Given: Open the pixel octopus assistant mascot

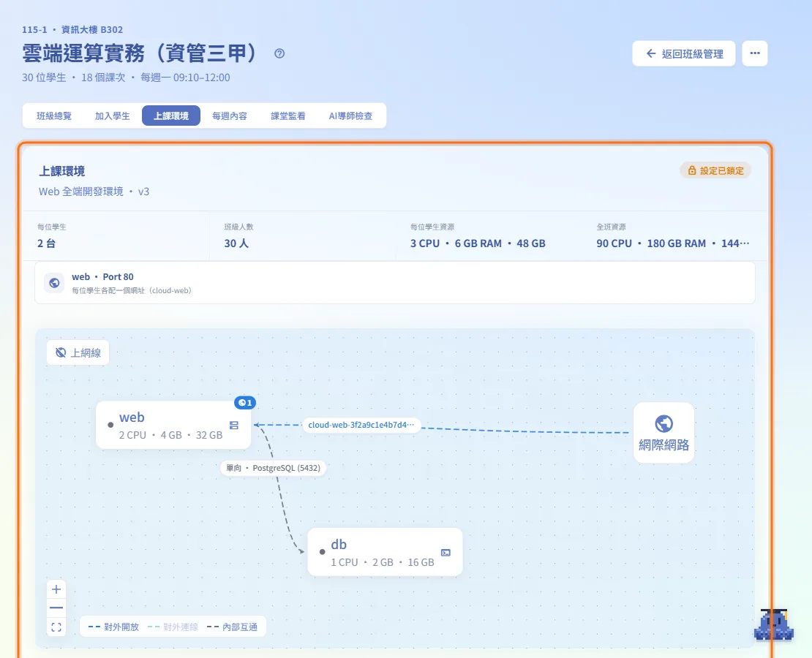Looking at the screenshot, I should click(x=774, y=625).
